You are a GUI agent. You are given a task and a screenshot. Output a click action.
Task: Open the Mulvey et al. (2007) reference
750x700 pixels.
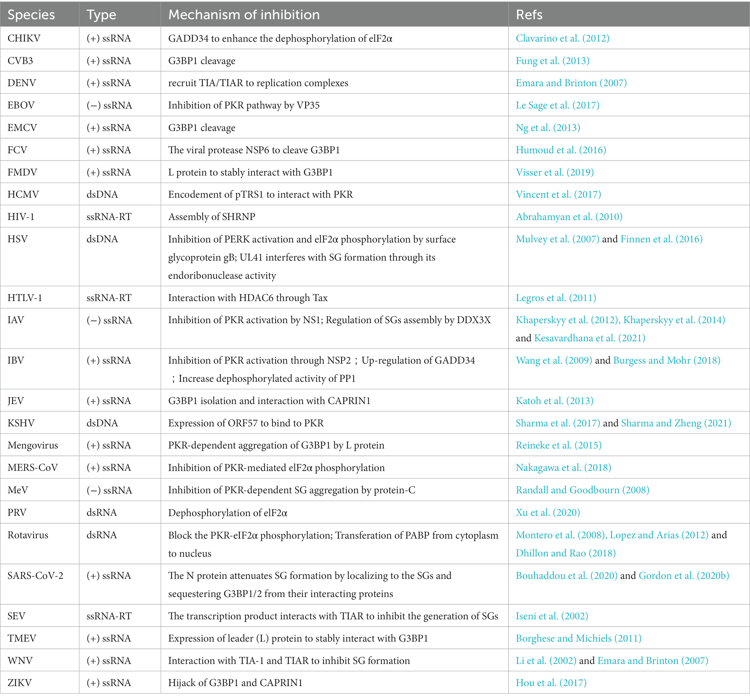click(x=558, y=239)
